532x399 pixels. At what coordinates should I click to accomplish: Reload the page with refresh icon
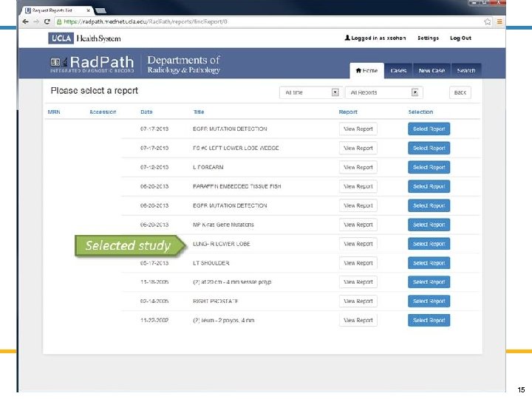click(x=47, y=21)
